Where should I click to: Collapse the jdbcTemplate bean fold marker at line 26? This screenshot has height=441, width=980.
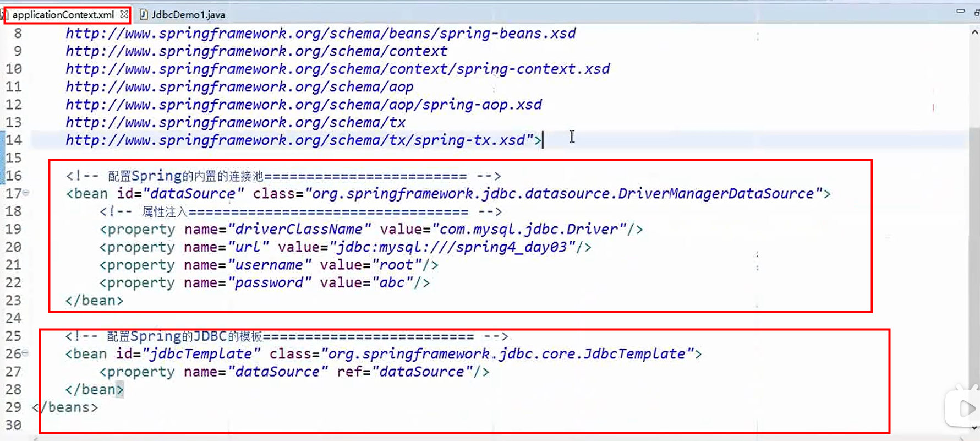25,353
